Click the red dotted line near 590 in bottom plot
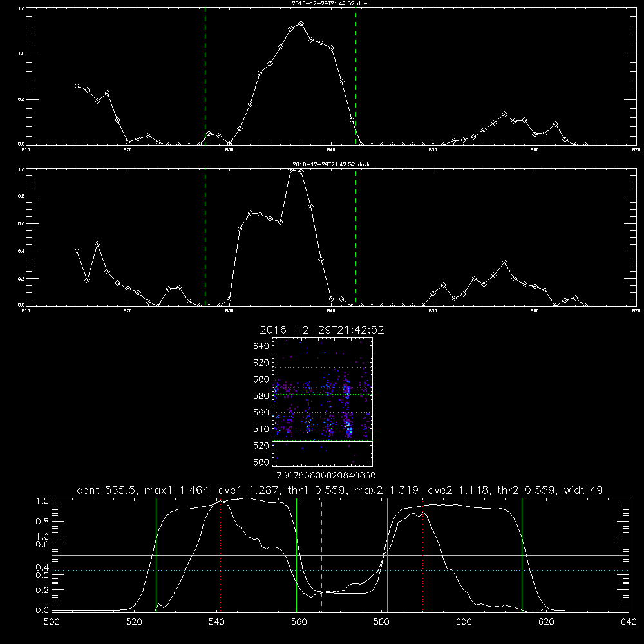This screenshot has width=644, height=644. pos(422,555)
